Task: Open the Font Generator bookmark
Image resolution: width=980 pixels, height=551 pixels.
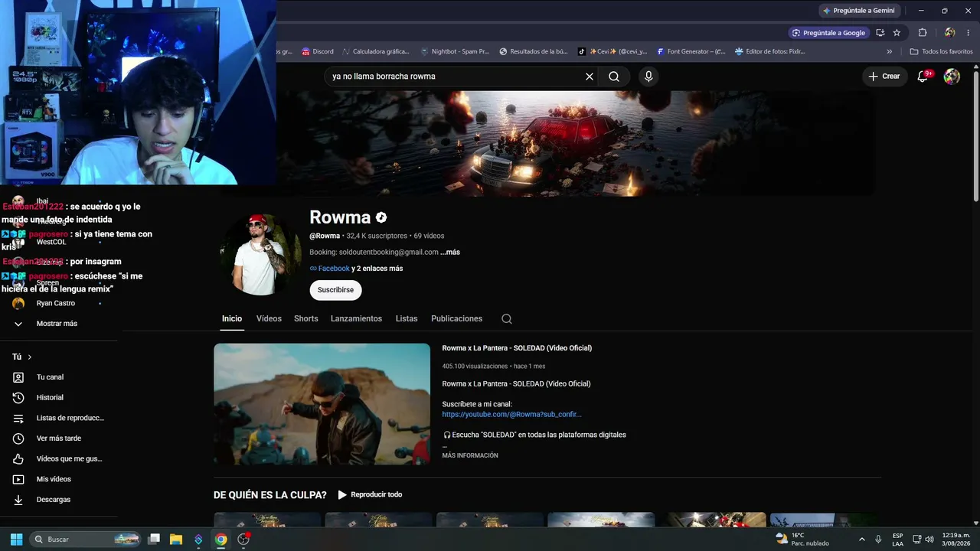Action: [x=691, y=52]
